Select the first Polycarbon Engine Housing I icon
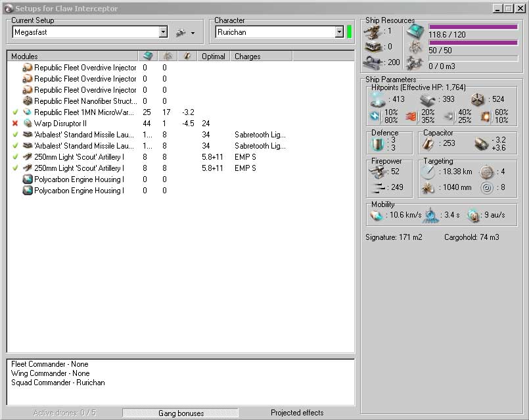529x420 pixels. (28, 179)
